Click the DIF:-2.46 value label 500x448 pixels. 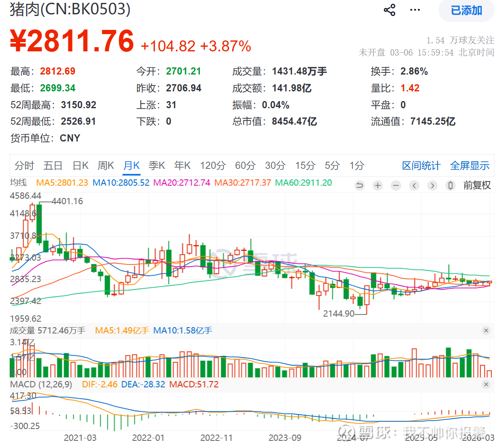(100, 384)
